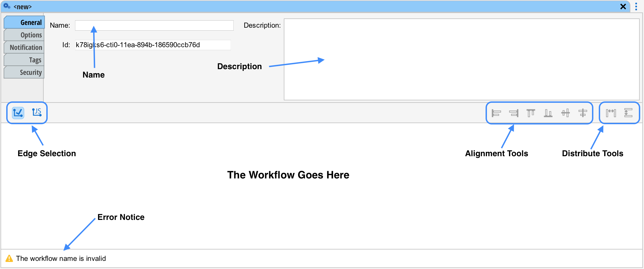Open the Security tab

click(25, 72)
